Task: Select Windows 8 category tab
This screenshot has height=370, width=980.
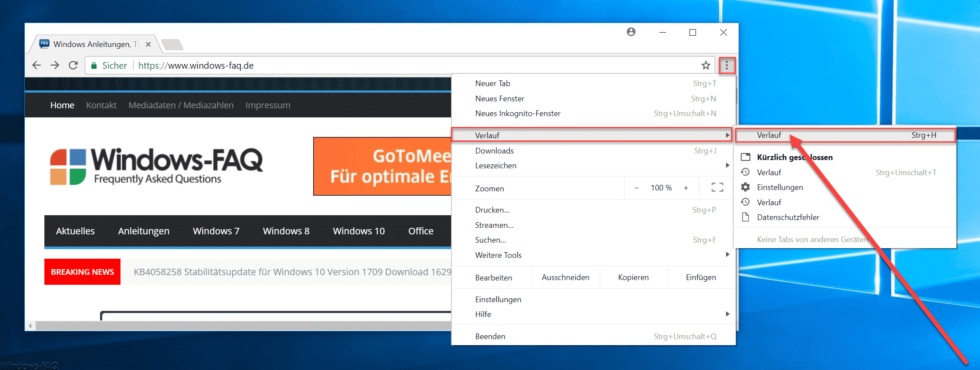Action: point(286,231)
